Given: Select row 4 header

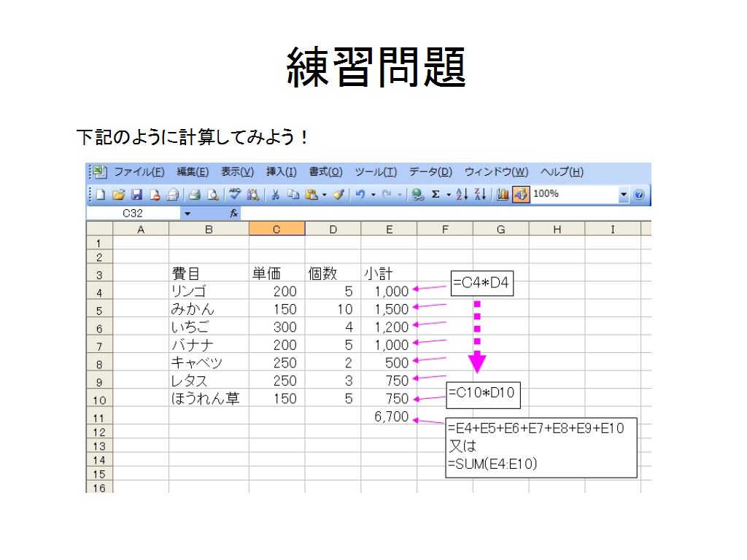Looking at the screenshot, I should [99, 292].
